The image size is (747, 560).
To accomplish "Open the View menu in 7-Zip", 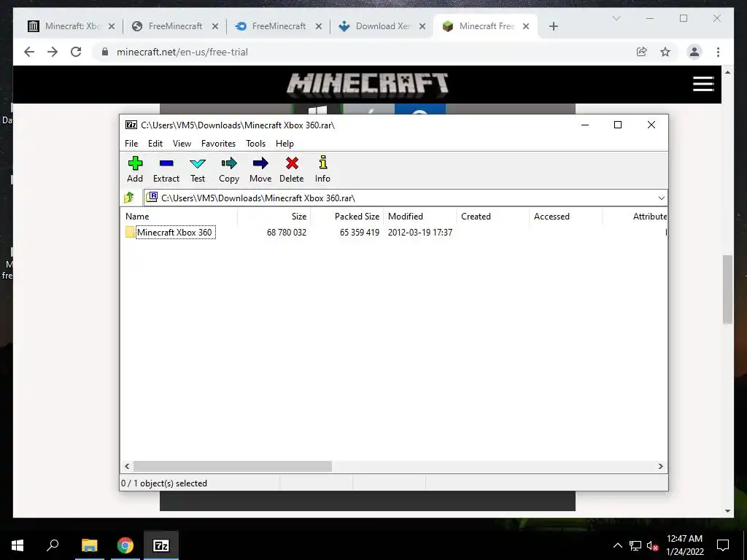I will [x=182, y=144].
